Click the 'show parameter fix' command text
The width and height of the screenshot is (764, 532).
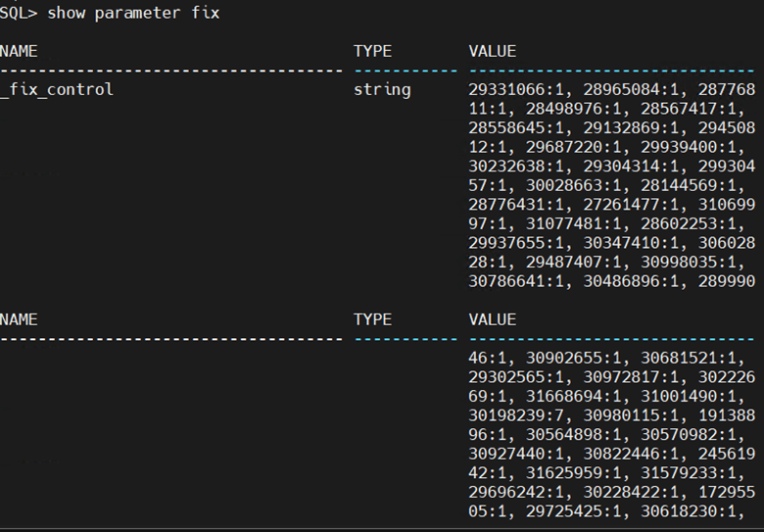click(133, 13)
